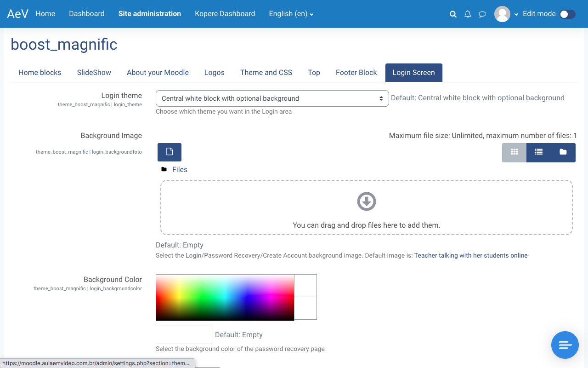Click the Background Color text field
The width and height of the screenshot is (588, 368).
(184, 335)
